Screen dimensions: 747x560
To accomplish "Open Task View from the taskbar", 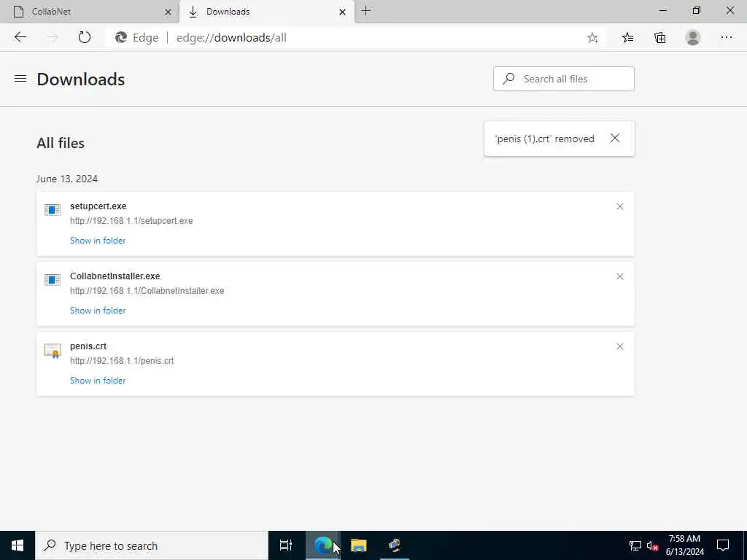I will 286,545.
